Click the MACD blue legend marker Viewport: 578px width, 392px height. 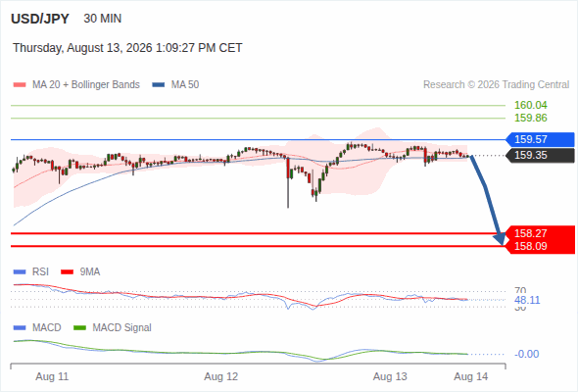pyautogui.click(x=20, y=328)
